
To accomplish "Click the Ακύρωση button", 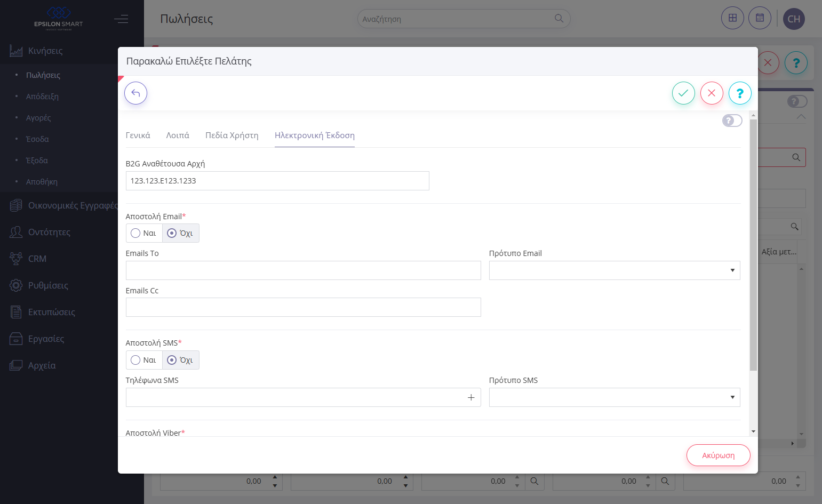I will (x=719, y=455).
